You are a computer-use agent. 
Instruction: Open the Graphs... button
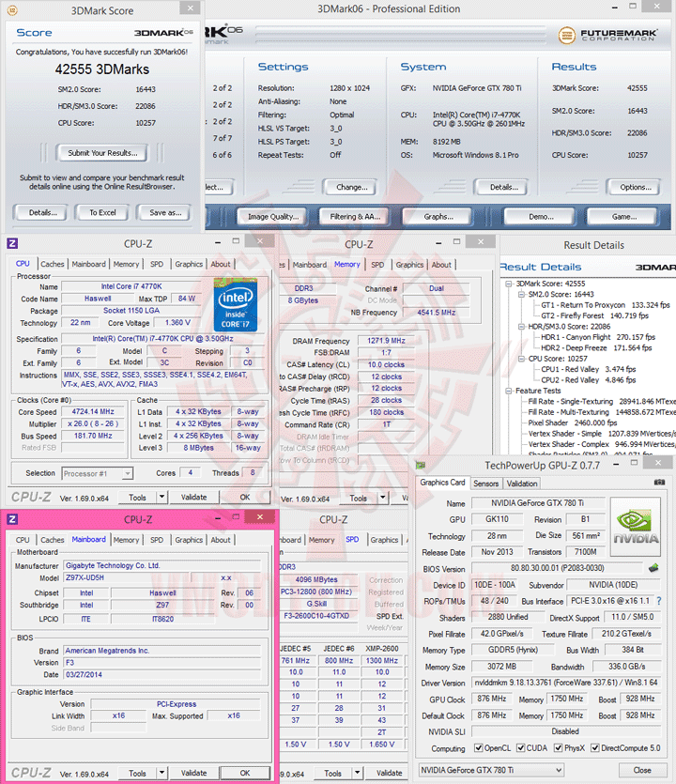[438, 217]
